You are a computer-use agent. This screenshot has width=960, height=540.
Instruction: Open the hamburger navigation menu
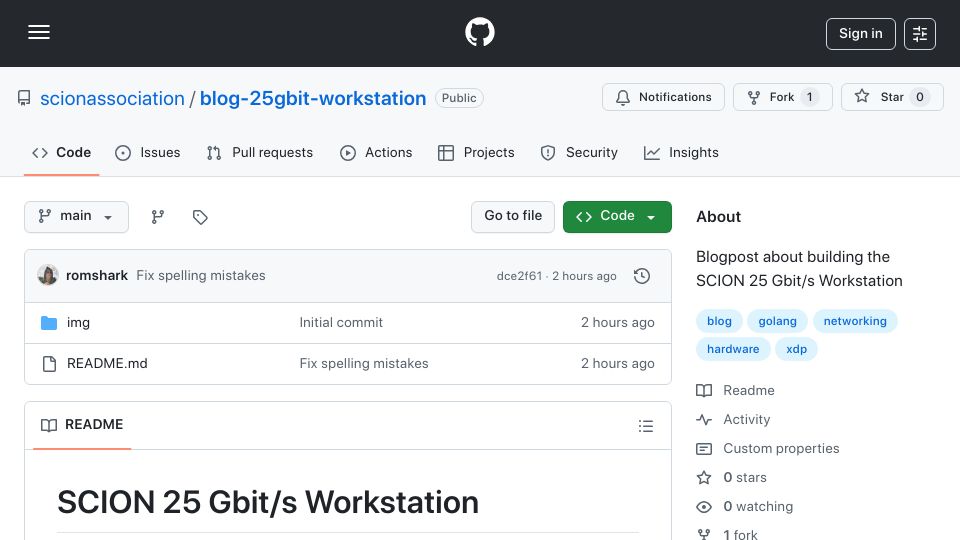point(39,32)
